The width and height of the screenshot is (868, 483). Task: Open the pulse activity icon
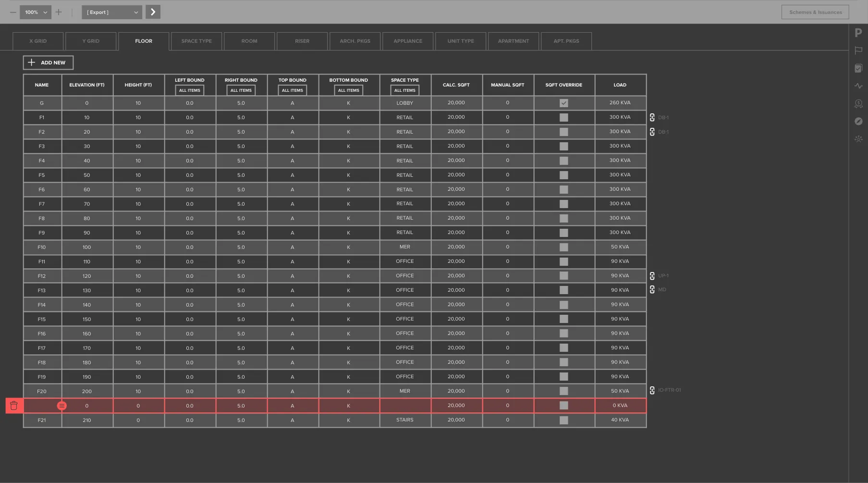(x=858, y=86)
